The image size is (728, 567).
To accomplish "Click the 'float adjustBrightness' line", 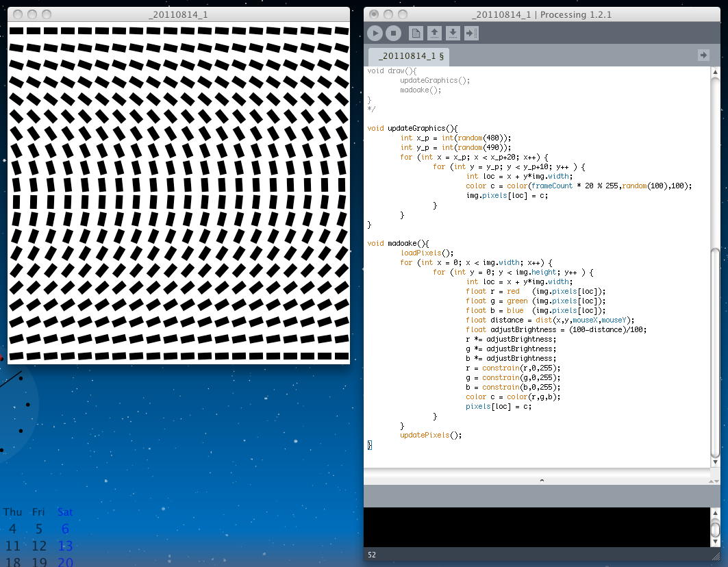I will (556, 329).
